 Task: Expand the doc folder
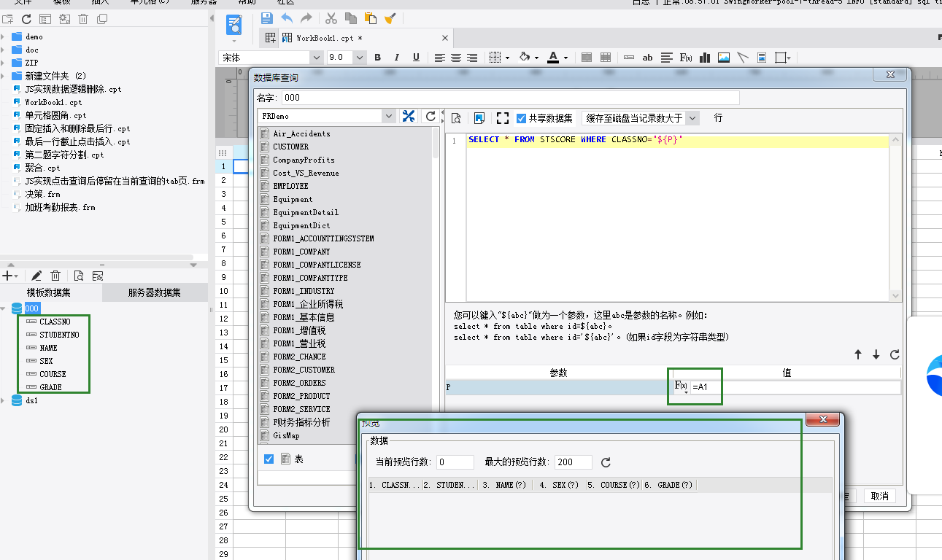pyautogui.click(x=3, y=50)
